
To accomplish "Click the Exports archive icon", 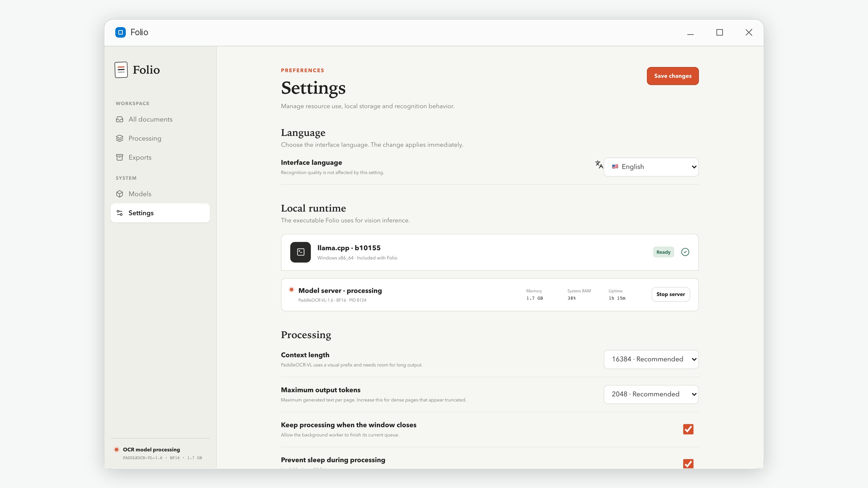I will coord(119,157).
